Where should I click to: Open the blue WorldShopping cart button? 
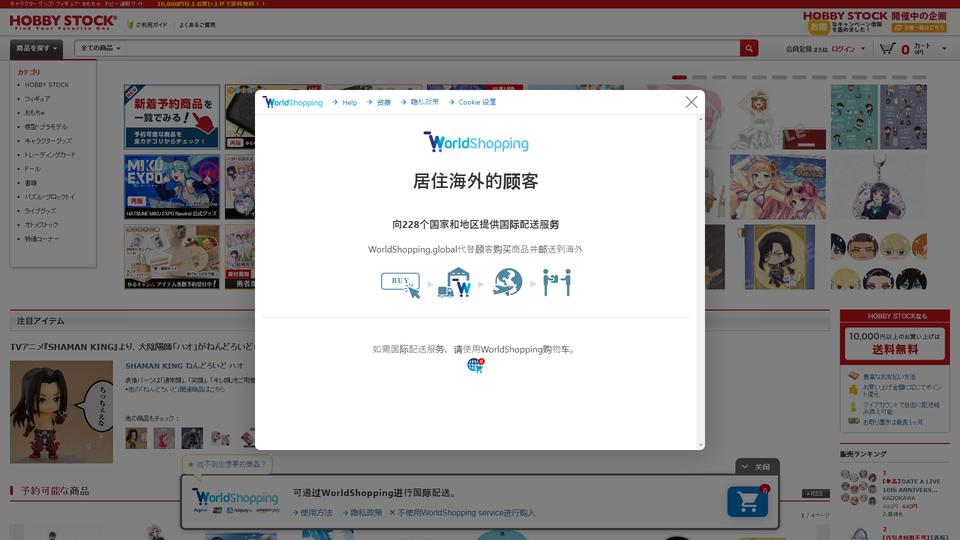click(748, 502)
